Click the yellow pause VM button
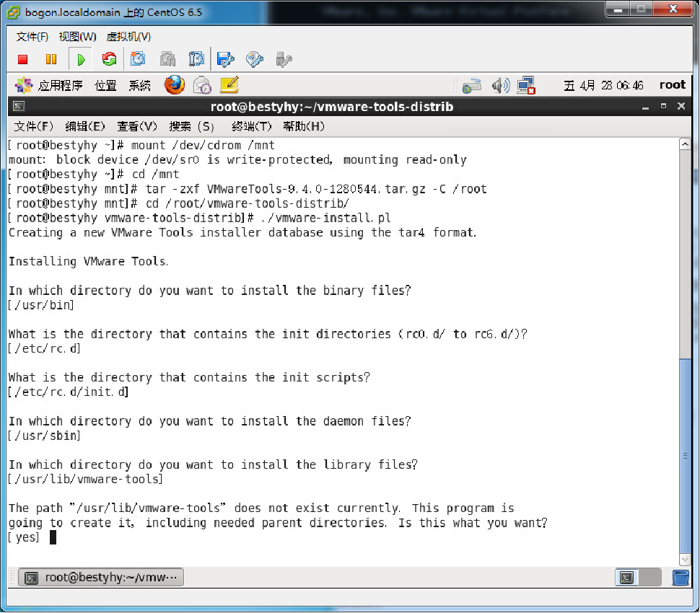This screenshot has width=700, height=613. [51, 59]
